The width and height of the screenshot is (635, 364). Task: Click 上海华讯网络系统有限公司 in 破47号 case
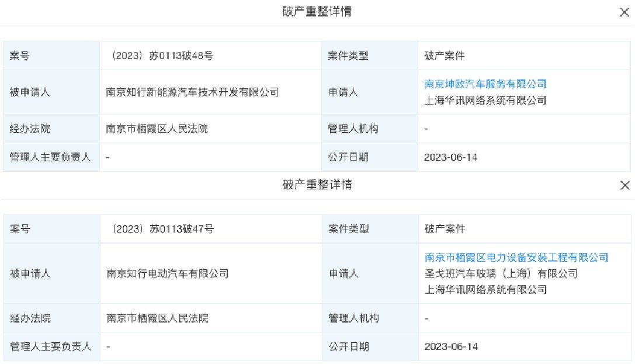[x=485, y=290]
